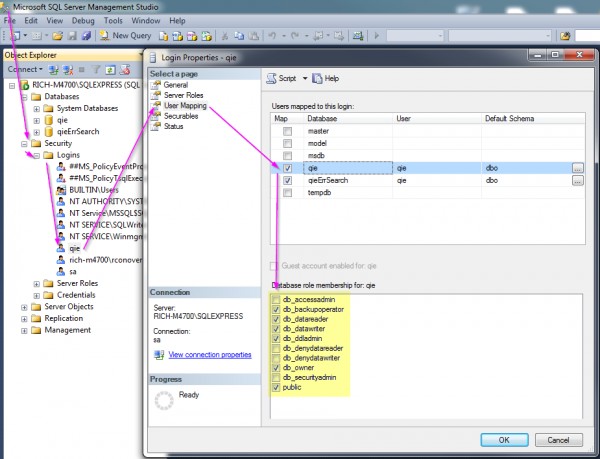Image resolution: width=600 pixels, height=459 pixels.
Task: Toggle the db_owner role checkbox
Action: 276,368
